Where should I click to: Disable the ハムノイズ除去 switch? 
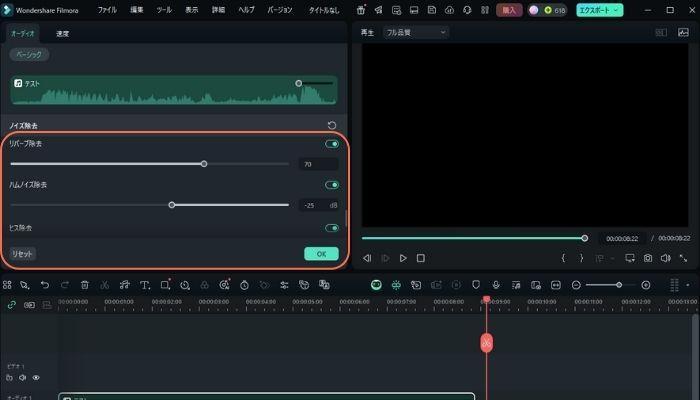[331, 185]
